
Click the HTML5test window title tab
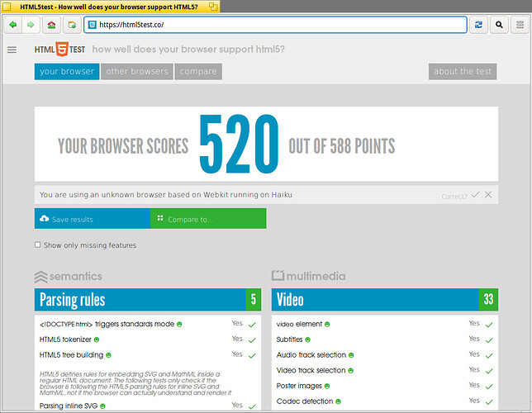tap(110, 7)
